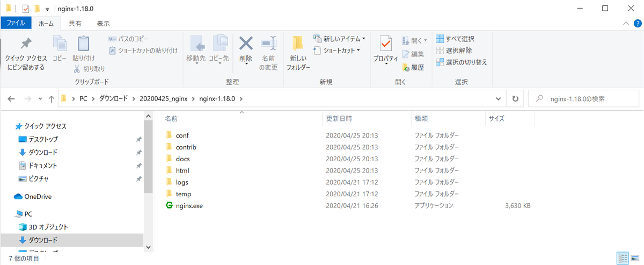Click 20200425_nginx in the address breadcrumb
Viewport: 644px width, 265px height.
(x=164, y=99)
